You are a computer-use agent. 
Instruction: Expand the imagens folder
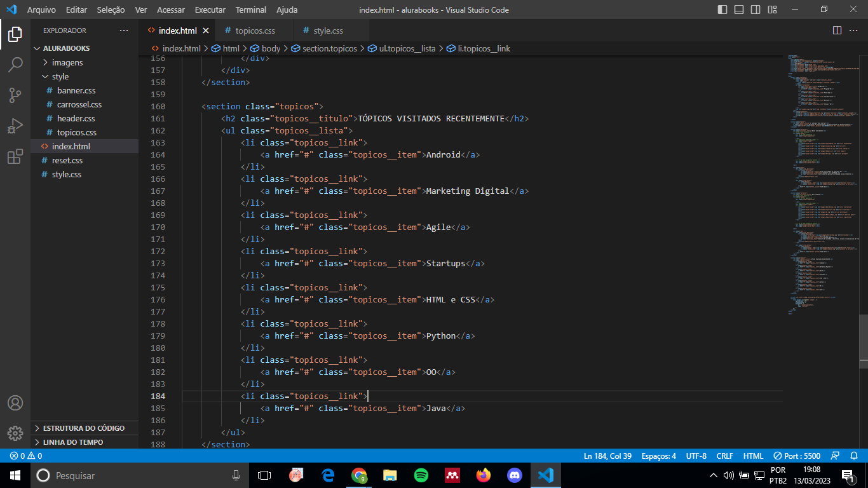pos(85,62)
